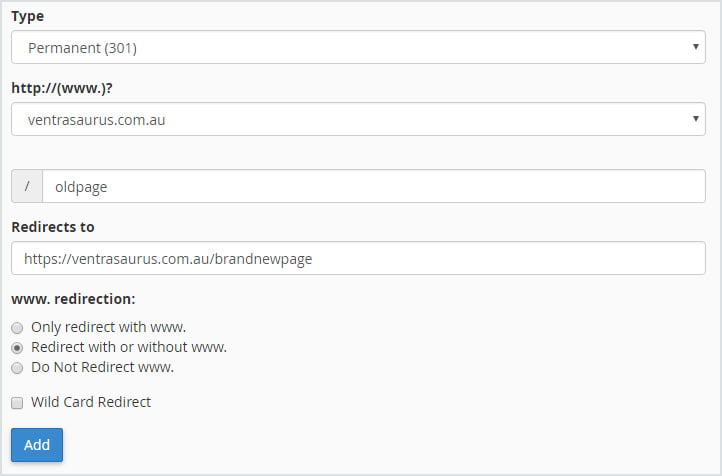
Task: Pick the Do Not Redirect www. radio button
Action: tap(17, 368)
